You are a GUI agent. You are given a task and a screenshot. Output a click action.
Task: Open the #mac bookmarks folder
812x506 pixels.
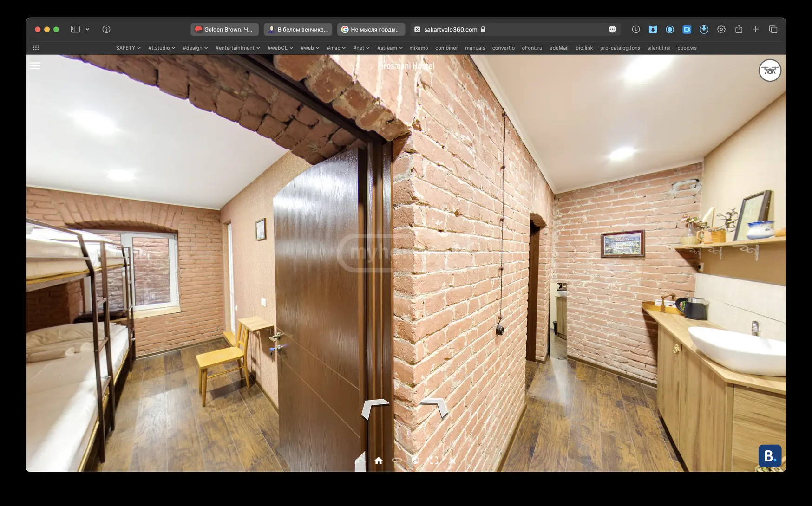pyautogui.click(x=336, y=48)
